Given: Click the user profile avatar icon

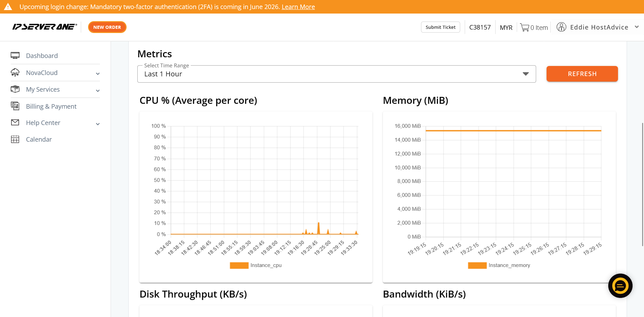Looking at the screenshot, I should (x=561, y=27).
